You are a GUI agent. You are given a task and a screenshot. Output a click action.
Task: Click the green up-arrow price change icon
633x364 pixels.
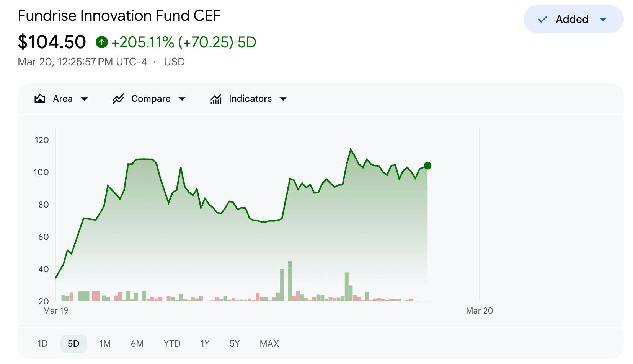click(102, 42)
